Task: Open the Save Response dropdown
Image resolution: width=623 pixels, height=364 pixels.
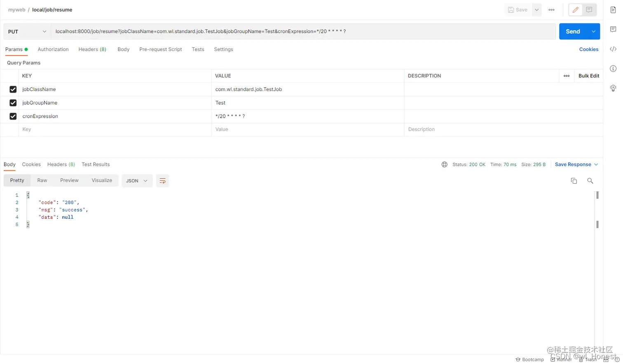Action: (x=576, y=164)
